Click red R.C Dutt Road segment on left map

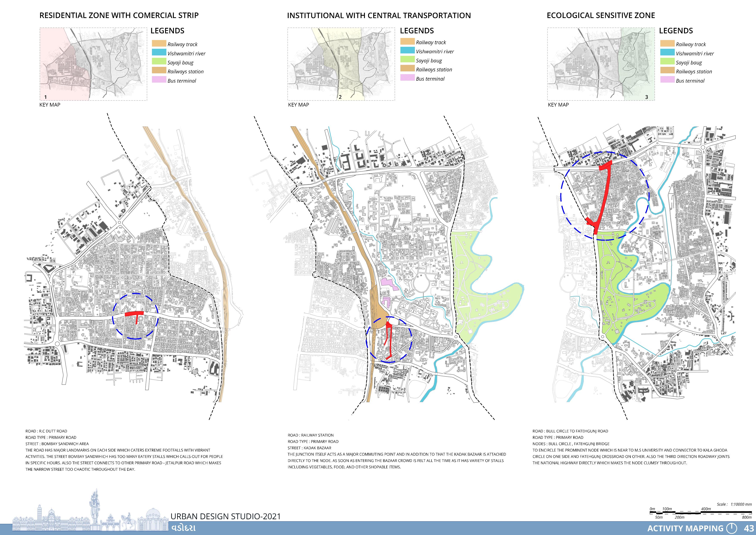[x=134, y=313]
